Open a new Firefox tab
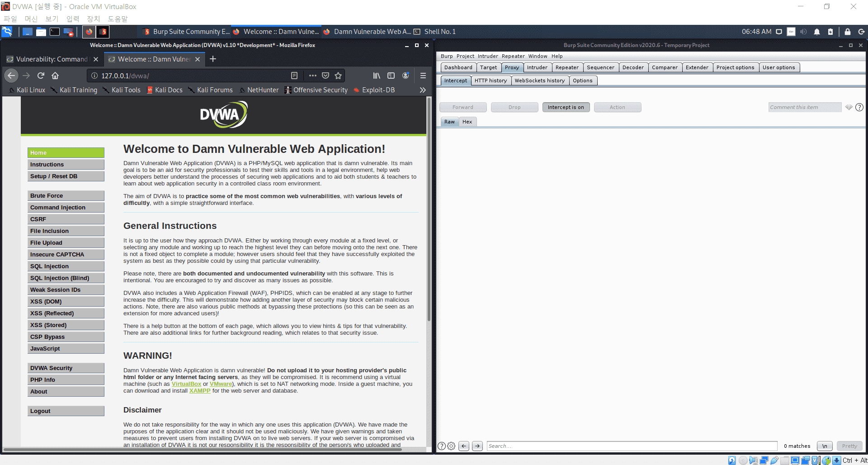 click(213, 59)
